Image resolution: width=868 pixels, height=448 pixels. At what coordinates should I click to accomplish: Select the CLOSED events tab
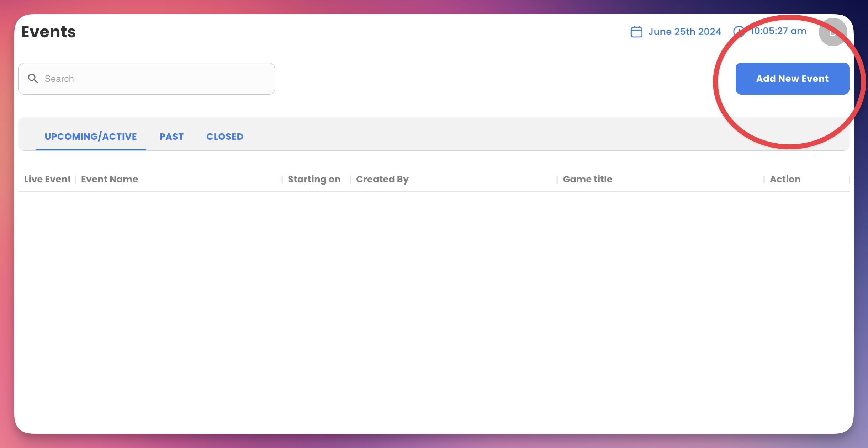coord(225,137)
